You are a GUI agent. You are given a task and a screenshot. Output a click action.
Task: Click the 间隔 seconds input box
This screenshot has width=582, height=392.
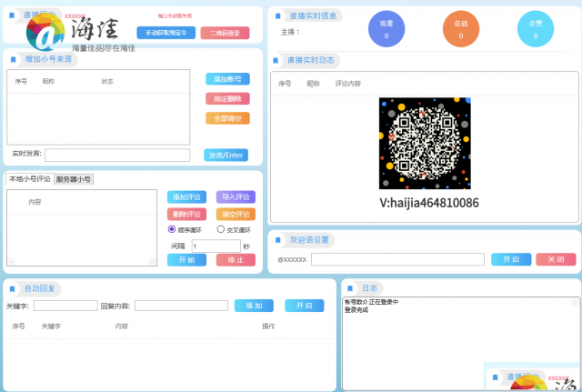(x=215, y=246)
